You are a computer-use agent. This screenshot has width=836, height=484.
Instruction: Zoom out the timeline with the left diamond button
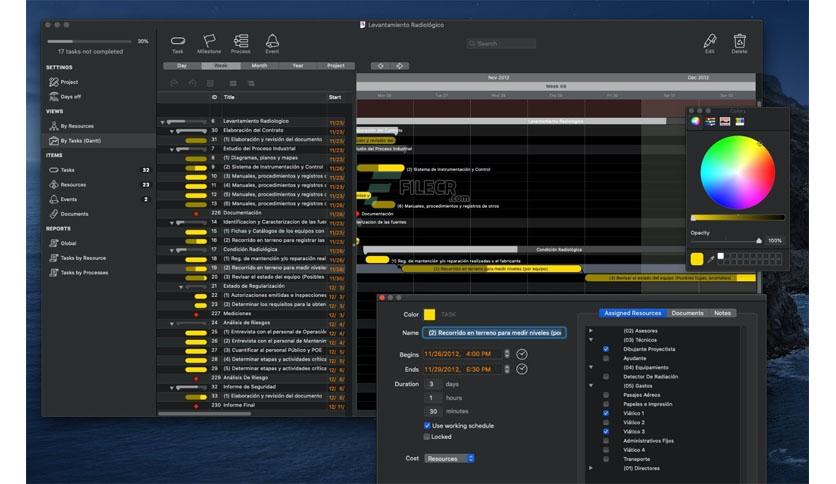[381, 66]
